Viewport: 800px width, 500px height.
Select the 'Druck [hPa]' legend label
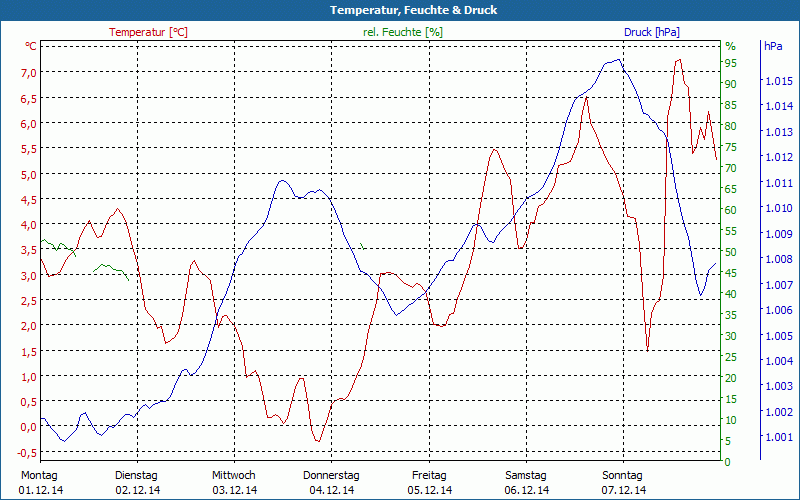pos(652,32)
